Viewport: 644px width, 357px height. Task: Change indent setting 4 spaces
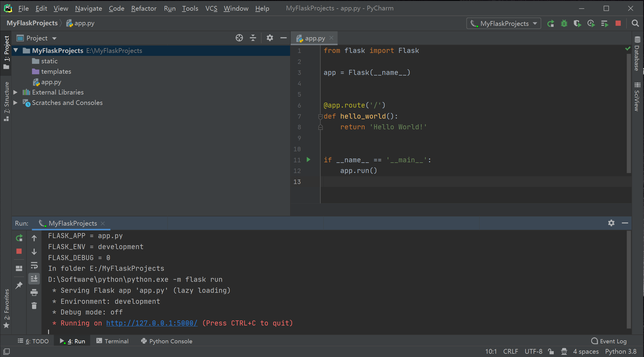tap(586, 352)
